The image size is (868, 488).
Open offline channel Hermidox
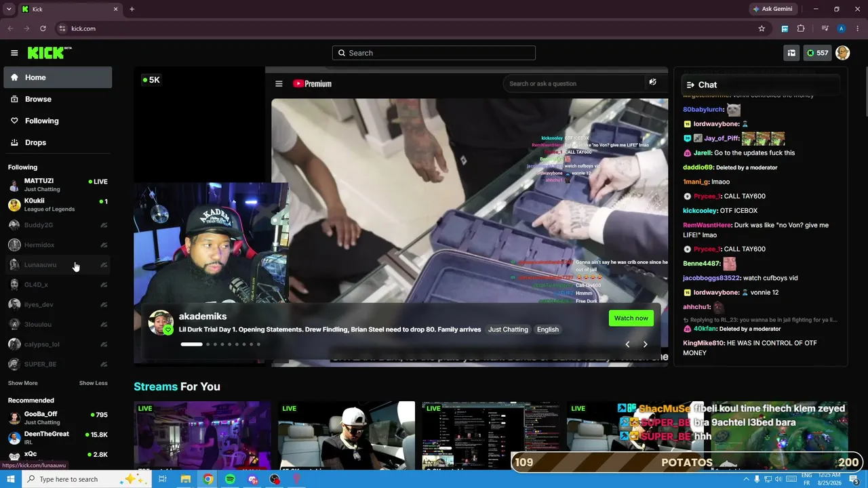tap(58, 245)
